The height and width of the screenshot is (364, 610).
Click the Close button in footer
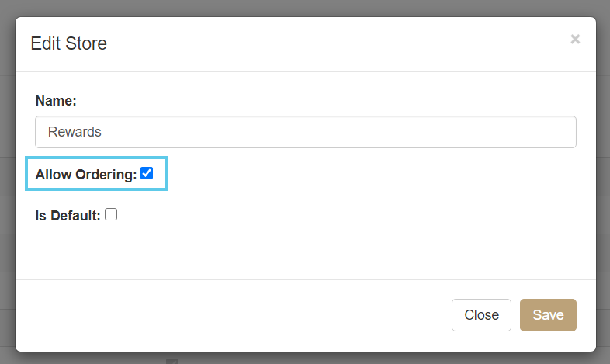(x=481, y=315)
